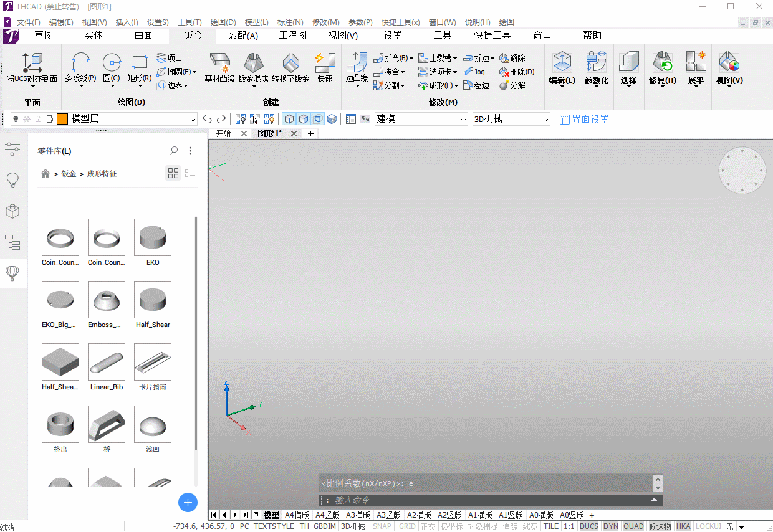
Task: Click the search icon in 零件库 panel
Action: click(x=174, y=151)
